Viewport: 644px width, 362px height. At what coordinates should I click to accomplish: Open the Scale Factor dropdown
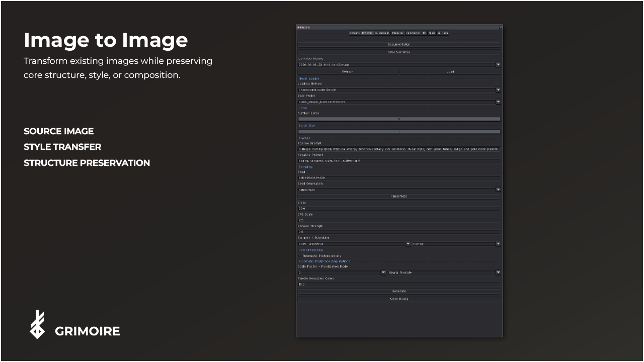pyautogui.click(x=342, y=273)
